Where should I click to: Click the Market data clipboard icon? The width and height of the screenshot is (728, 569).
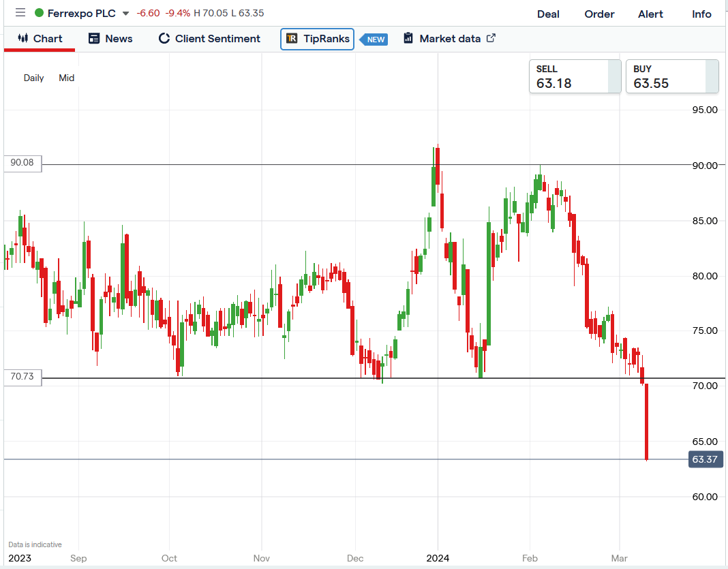(x=408, y=38)
